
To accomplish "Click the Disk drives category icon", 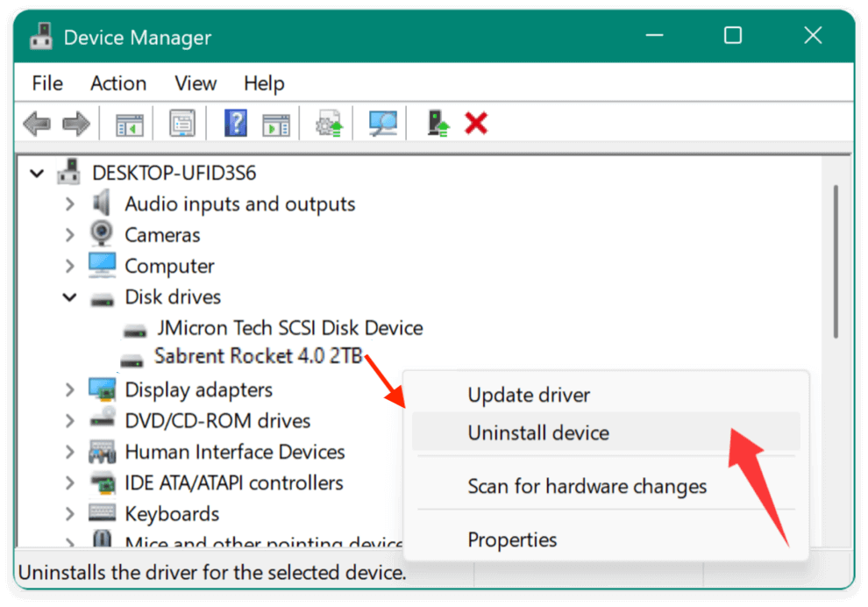I will click(102, 296).
